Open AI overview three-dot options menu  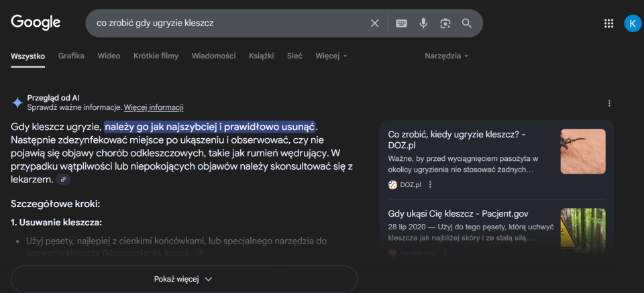pos(610,103)
